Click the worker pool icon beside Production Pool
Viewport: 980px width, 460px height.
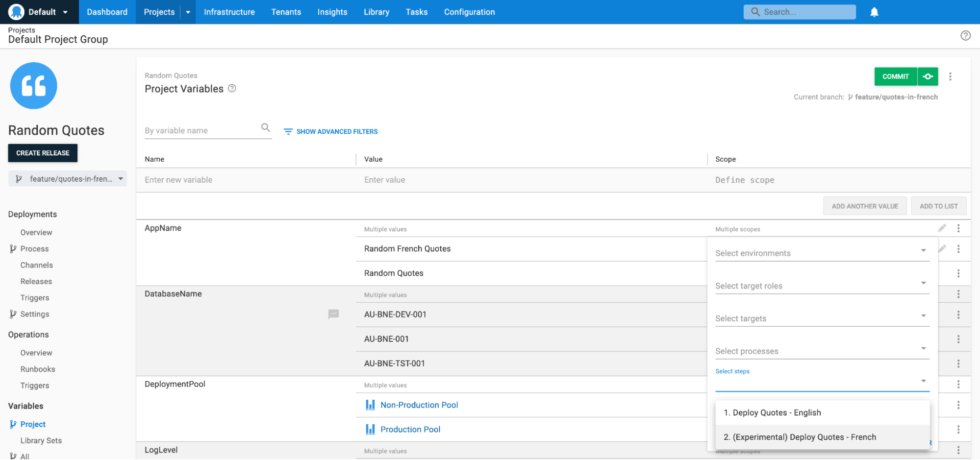point(370,429)
